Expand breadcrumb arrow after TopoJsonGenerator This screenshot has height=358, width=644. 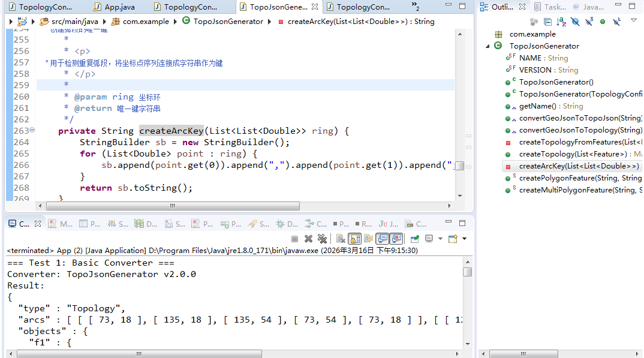pyautogui.click(x=269, y=22)
